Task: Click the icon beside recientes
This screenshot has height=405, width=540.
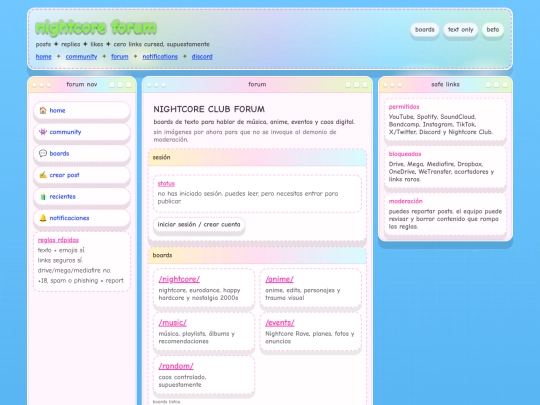Action: pyautogui.click(x=43, y=197)
